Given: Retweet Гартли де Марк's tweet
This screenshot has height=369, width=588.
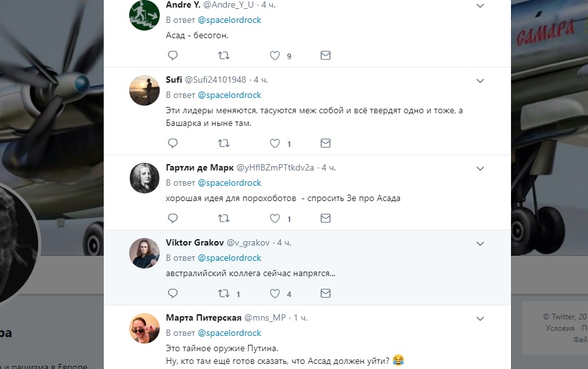Looking at the screenshot, I should coord(223,218).
